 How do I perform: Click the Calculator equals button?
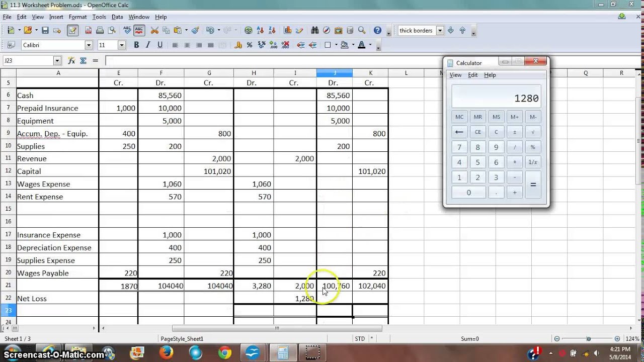[x=533, y=185]
